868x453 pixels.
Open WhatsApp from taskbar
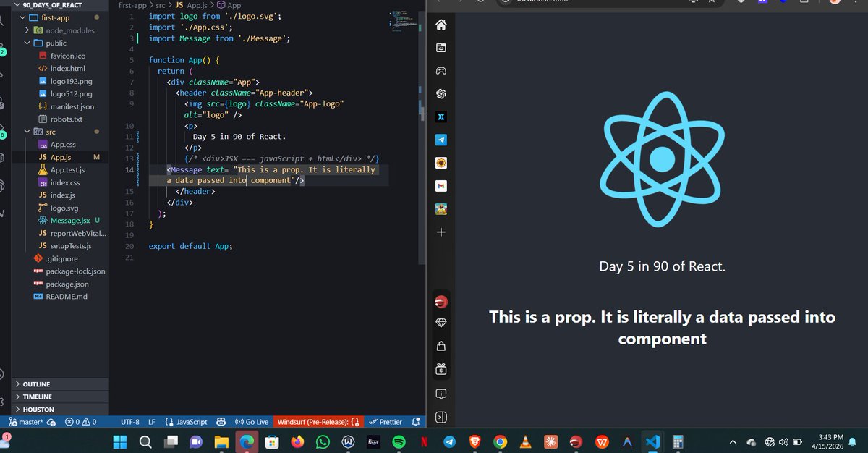323,441
